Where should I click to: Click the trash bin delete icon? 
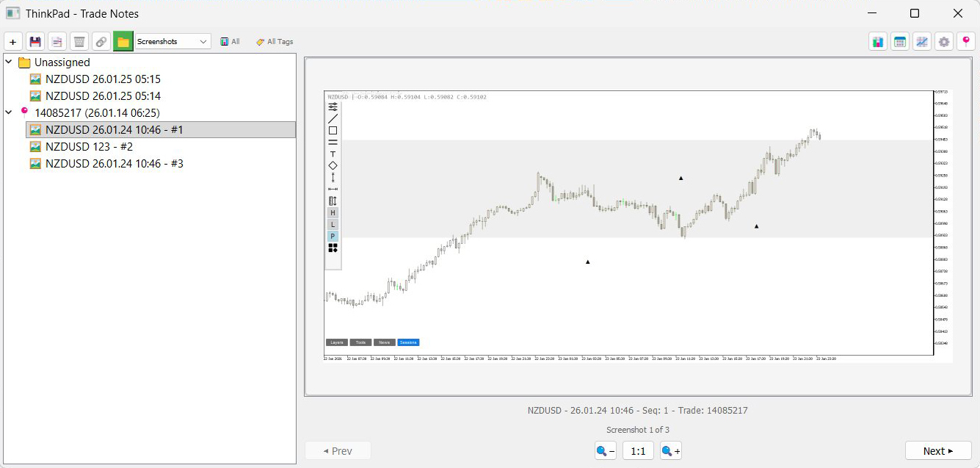pos(79,42)
